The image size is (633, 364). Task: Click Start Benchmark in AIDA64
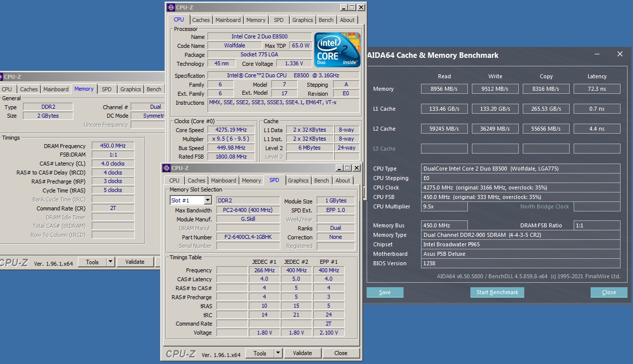497,292
